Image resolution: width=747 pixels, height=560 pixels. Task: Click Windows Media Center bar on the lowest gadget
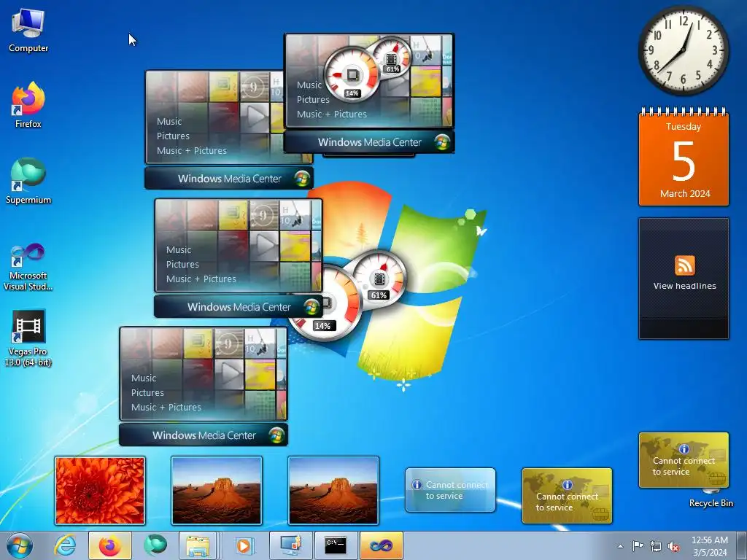(204, 435)
